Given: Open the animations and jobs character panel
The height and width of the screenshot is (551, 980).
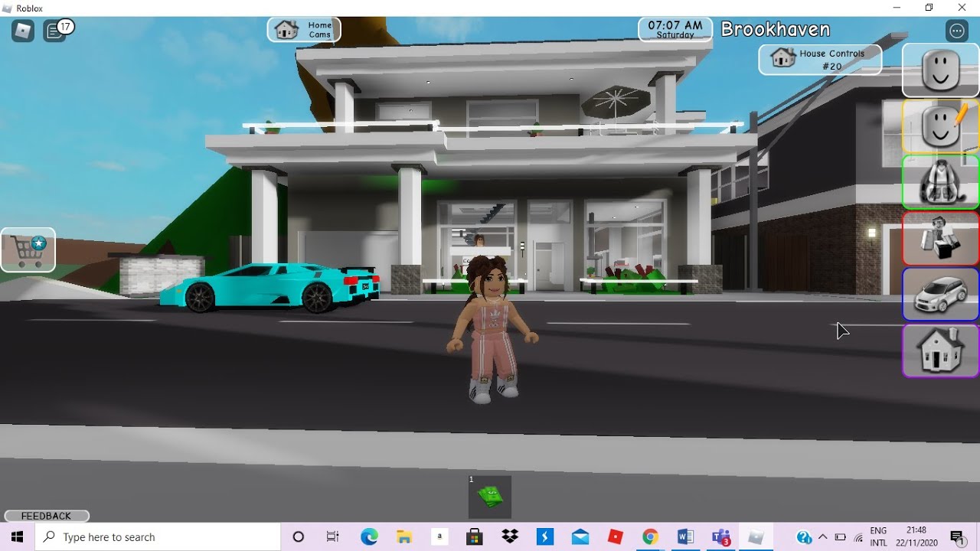Looking at the screenshot, I should point(940,239).
